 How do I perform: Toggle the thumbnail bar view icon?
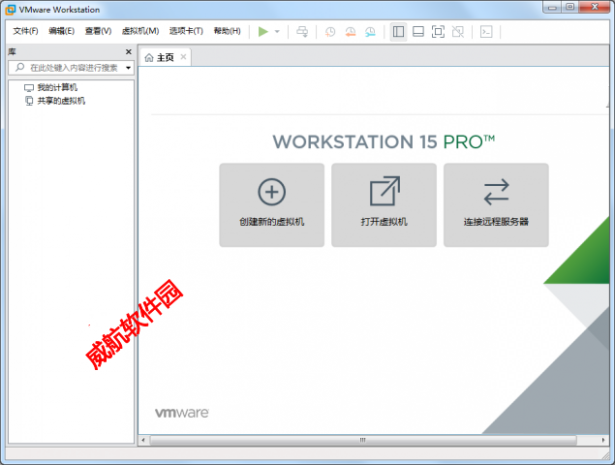pyautogui.click(x=418, y=32)
